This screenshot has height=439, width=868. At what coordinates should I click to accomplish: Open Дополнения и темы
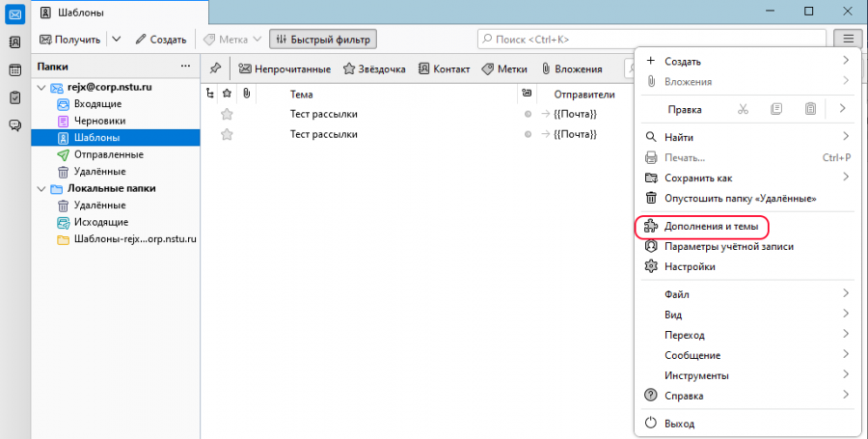pos(747,226)
